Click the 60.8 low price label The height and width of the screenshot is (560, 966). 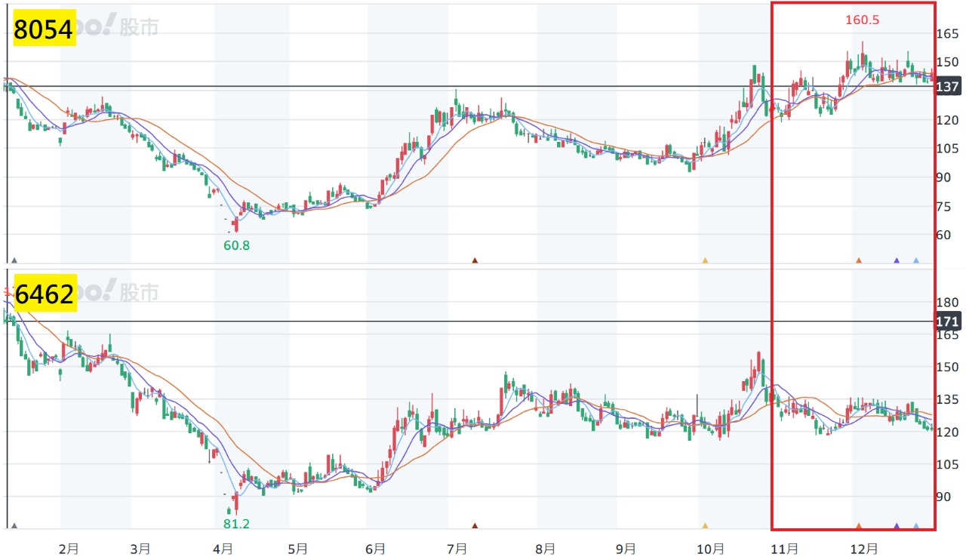[x=236, y=245]
